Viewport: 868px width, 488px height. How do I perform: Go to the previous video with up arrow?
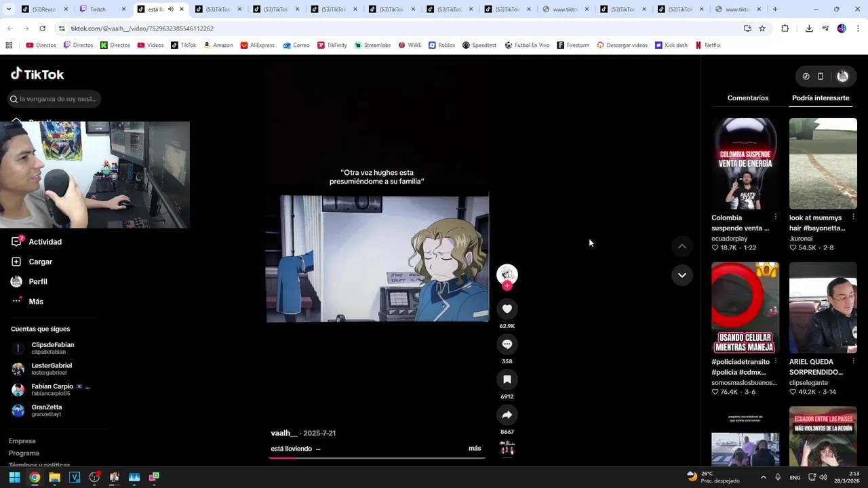(x=682, y=246)
